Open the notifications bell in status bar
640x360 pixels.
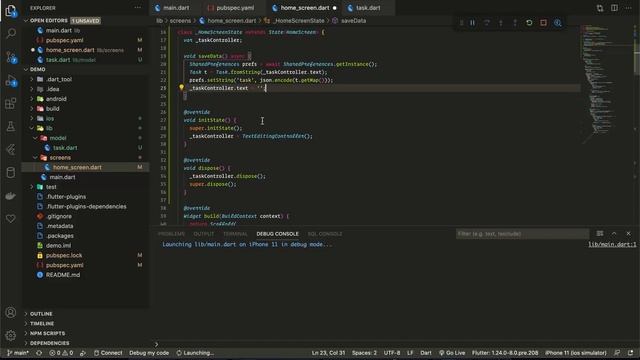click(631, 353)
